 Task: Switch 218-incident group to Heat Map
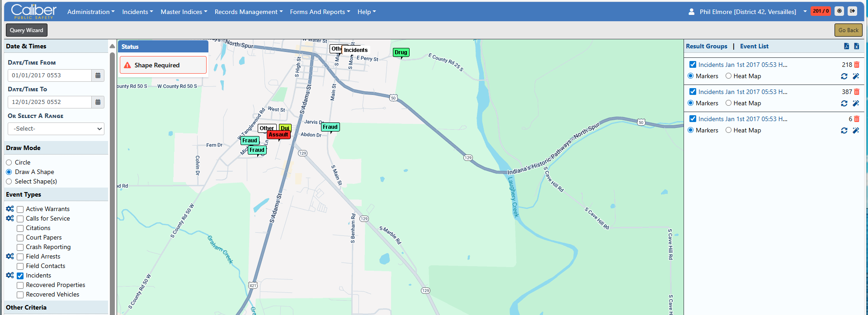[x=728, y=76]
